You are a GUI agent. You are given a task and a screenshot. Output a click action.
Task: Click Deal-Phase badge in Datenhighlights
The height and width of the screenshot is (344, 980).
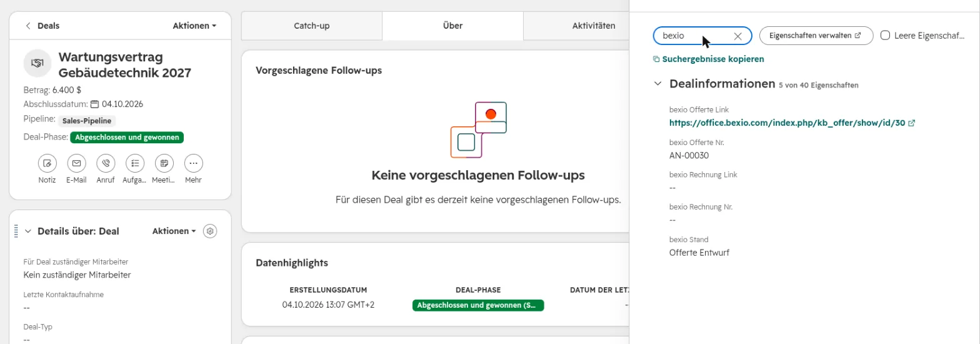click(478, 305)
